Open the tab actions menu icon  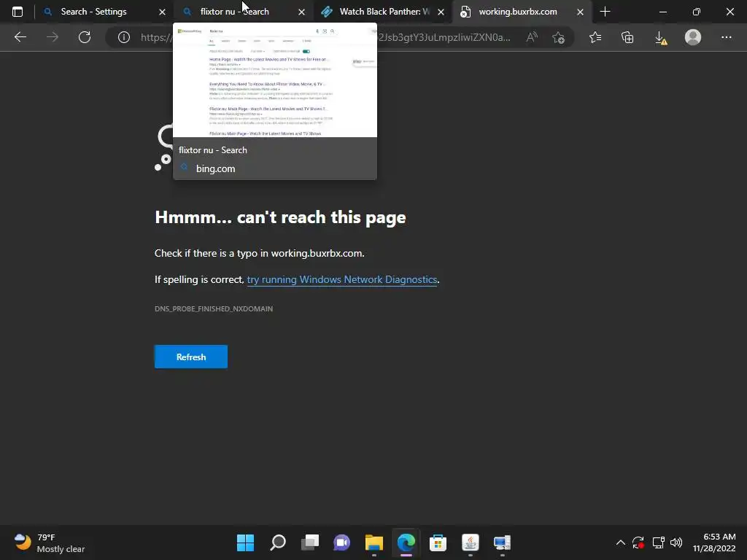18,12
